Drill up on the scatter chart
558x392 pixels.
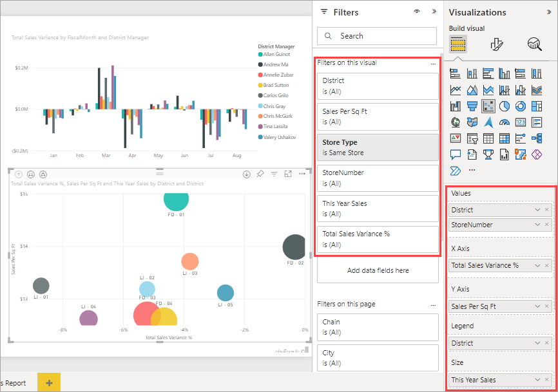pyautogui.click(x=19, y=174)
